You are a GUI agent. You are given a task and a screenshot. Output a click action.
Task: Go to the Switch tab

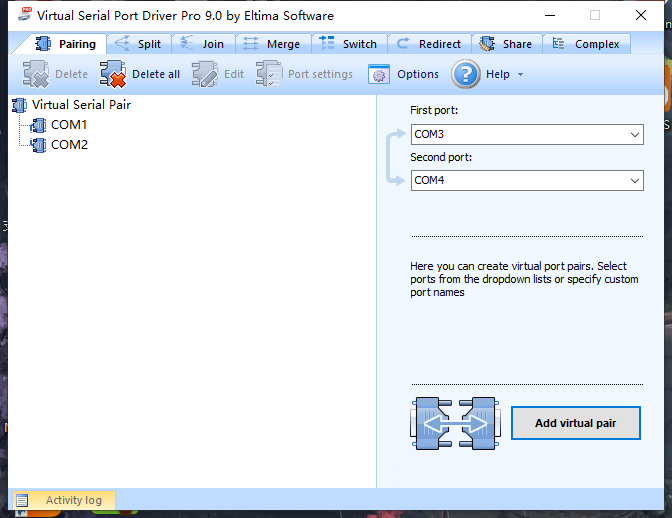point(349,44)
